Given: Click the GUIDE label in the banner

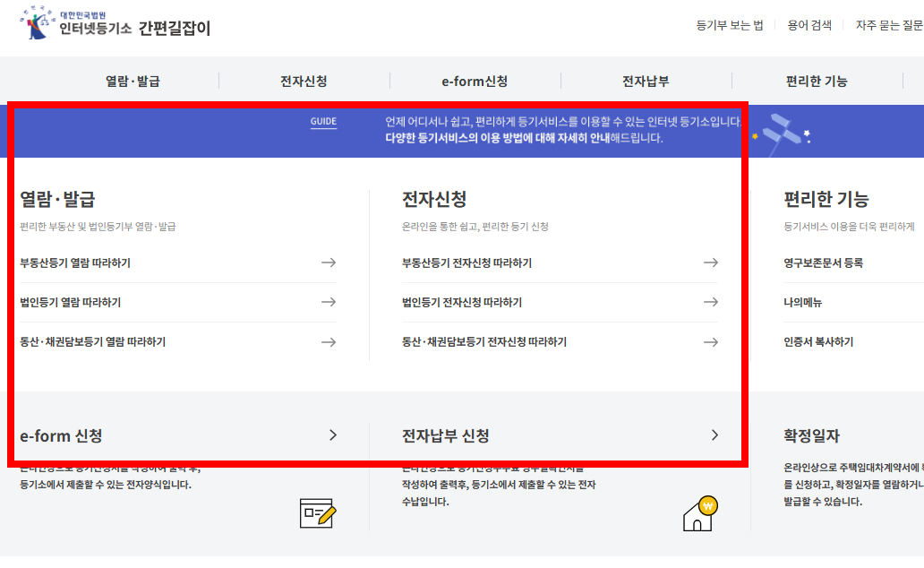Looking at the screenshot, I should pyautogui.click(x=322, y=121).
